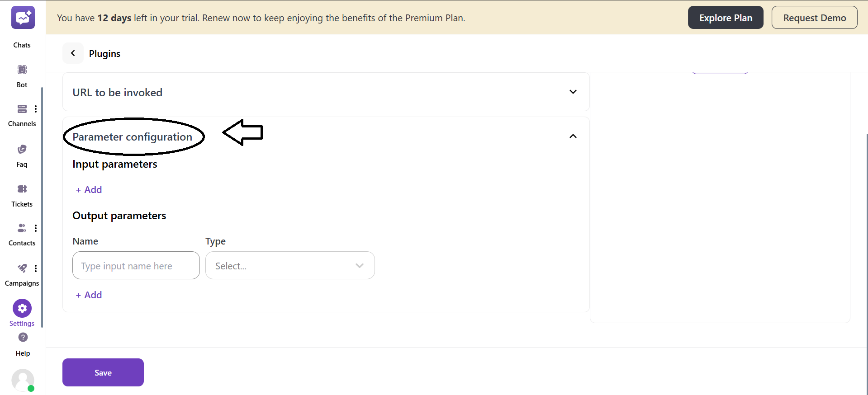
Task: Add a new Input parameter
Action: point(88,189)
